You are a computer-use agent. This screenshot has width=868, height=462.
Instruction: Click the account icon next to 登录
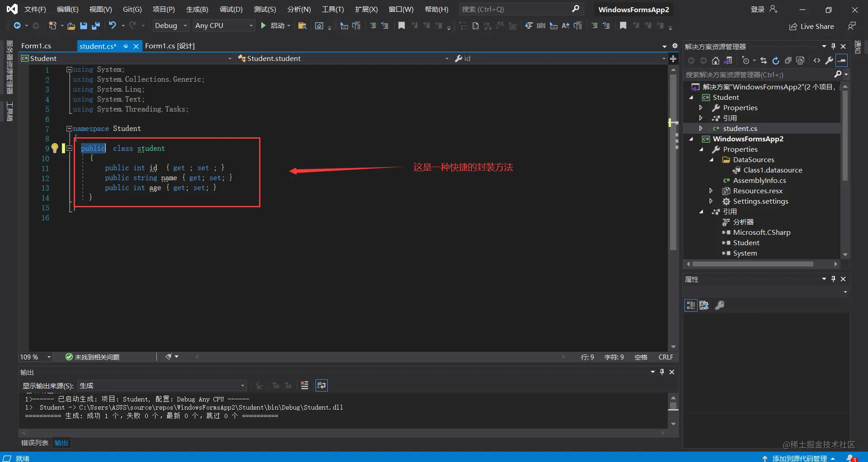point(774,9)
